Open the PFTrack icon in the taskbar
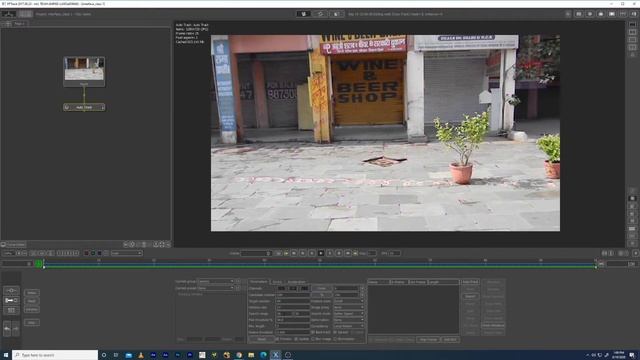The image size is (640, 360). click(x=276, y=355)
